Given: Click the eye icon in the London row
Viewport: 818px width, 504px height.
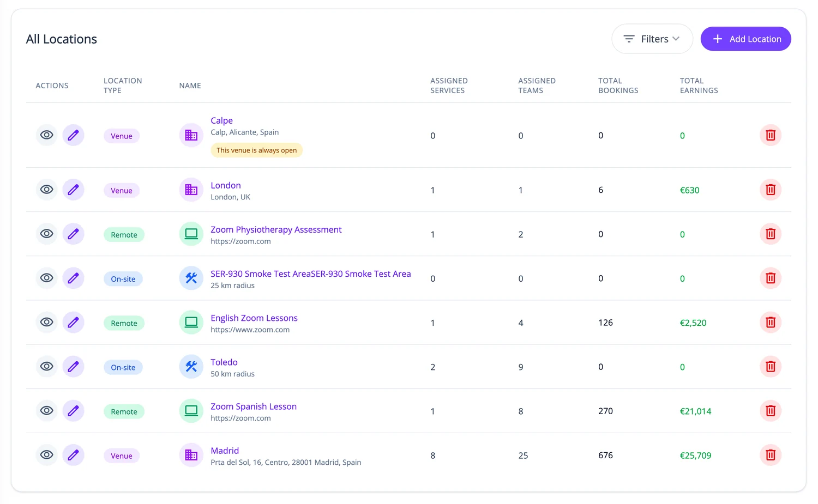Looking at the screenshot, I should [47, 190].
